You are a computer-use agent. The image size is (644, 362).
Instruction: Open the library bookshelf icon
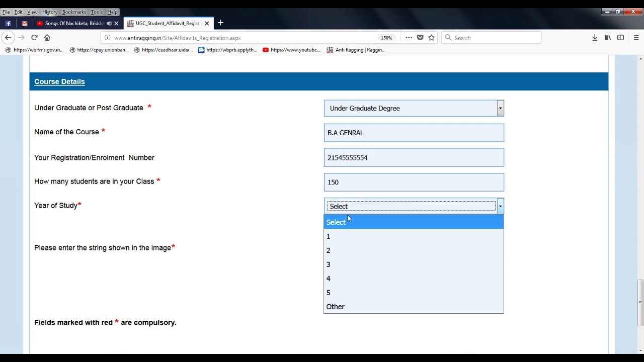point(608,38)
